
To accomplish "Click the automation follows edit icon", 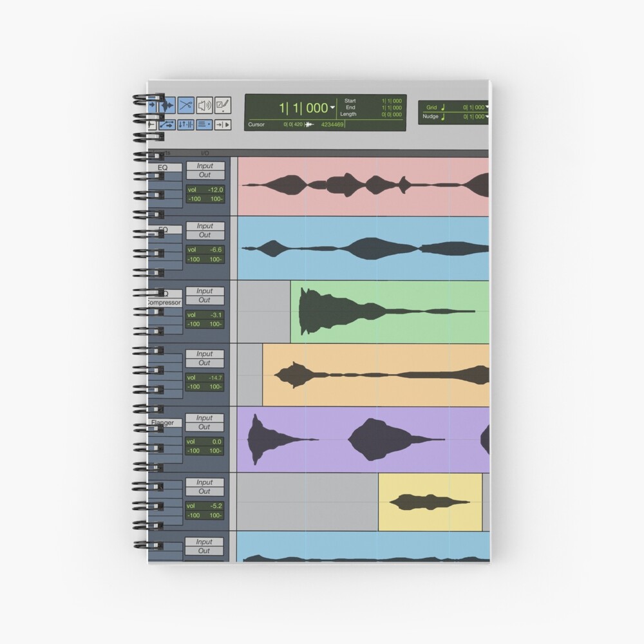I will tap(167, 124).
